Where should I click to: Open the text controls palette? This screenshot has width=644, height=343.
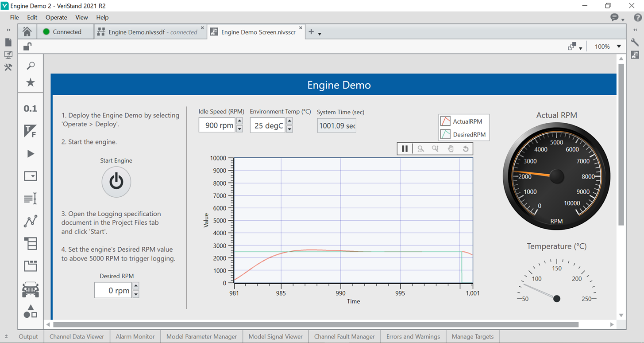pos(31,199)
